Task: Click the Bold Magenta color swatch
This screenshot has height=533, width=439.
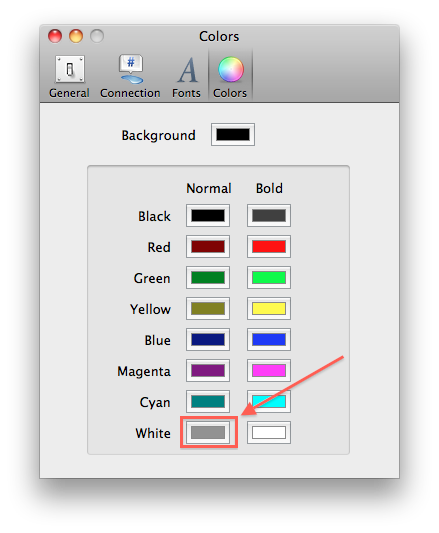Action: 269,371
